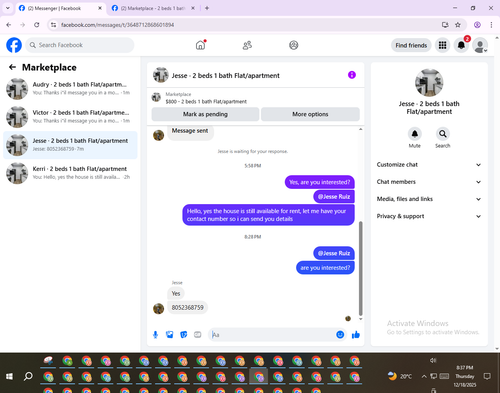Click the '@Jesse Ruiz' mention above 'Hello, yes'

334,197
